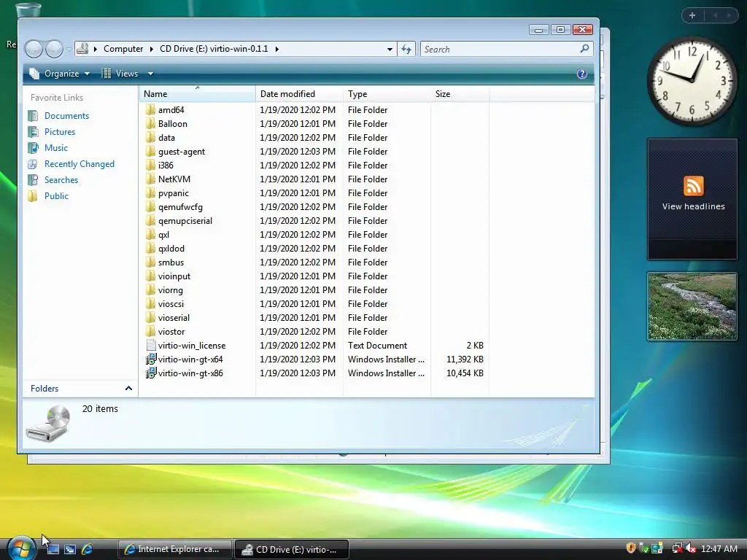
Task: Click the Back navigation arrow button
Action: (34, 49)
